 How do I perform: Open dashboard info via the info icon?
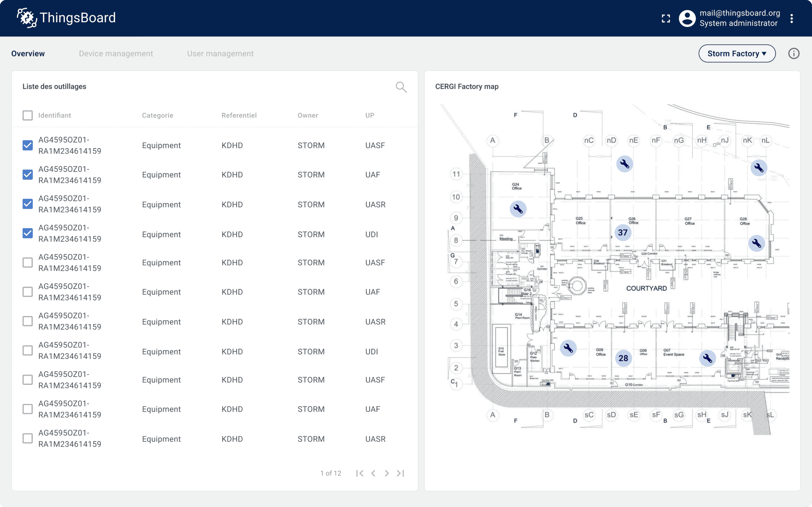pos(794,53)
